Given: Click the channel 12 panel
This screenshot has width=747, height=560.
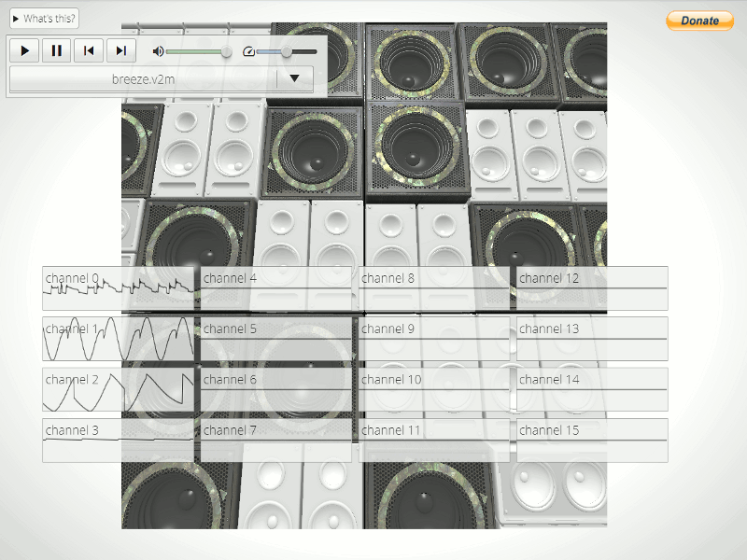Looking at the screenshot, I should (x=592, y=288).
